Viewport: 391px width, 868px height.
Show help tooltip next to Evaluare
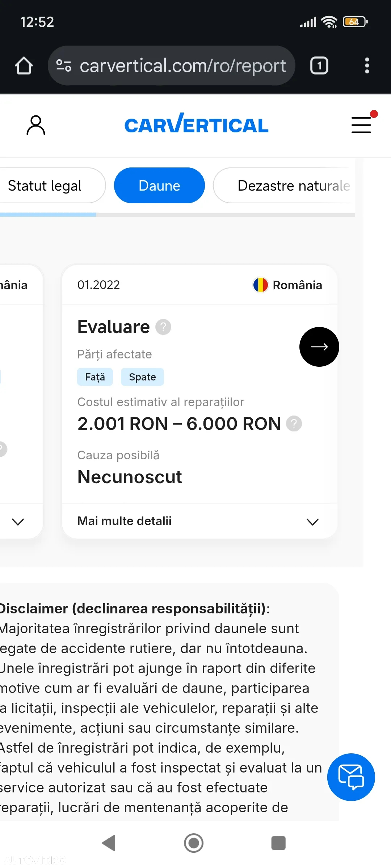(163, 327)
